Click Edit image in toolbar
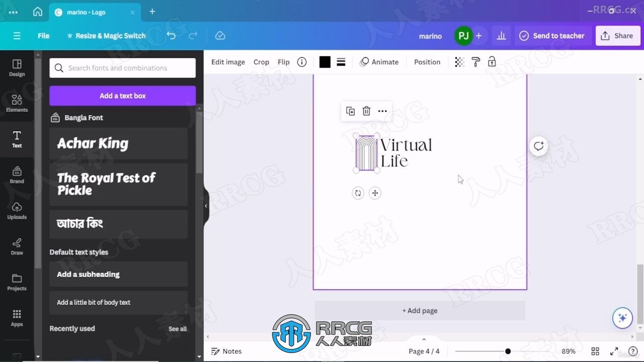This screenshot has height=362, width=644. point(228,62)
